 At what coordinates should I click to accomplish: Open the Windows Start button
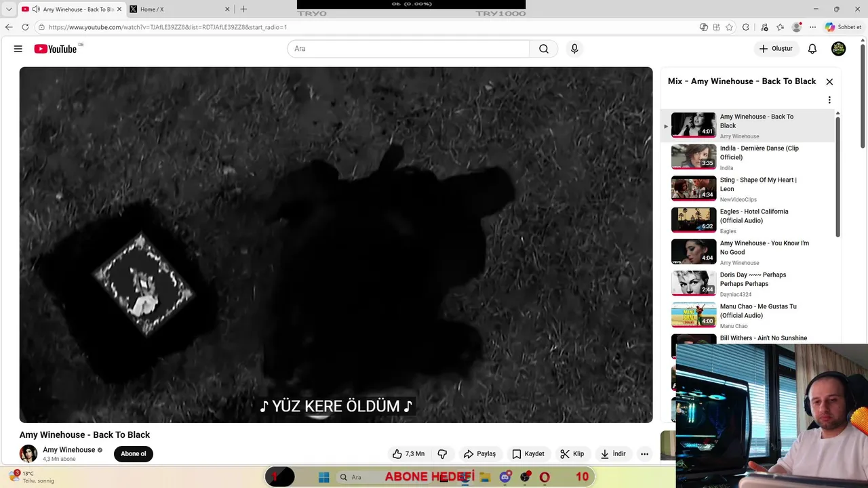324,477
